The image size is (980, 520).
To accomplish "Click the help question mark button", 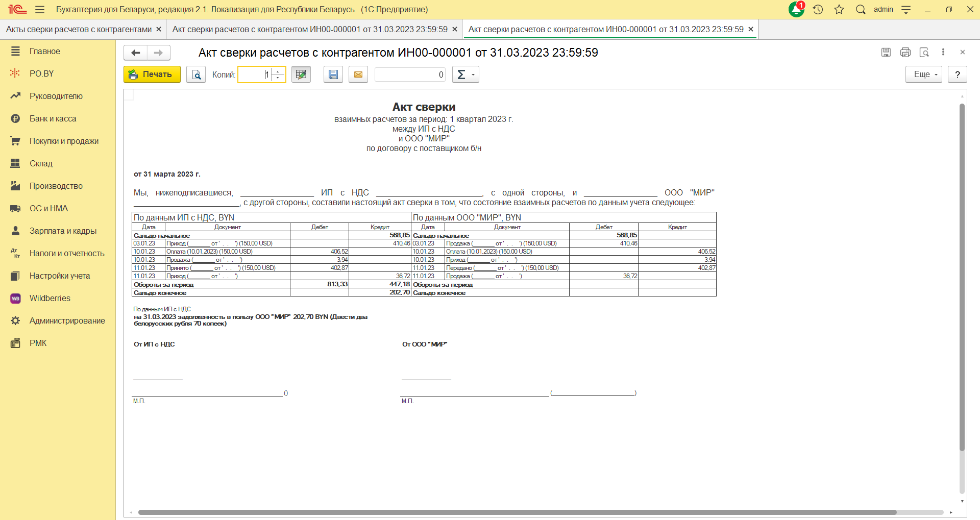I will point(958,75).
